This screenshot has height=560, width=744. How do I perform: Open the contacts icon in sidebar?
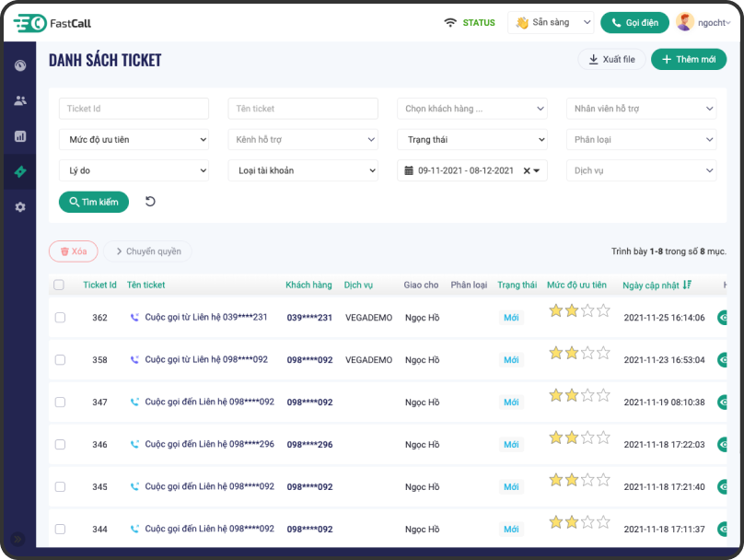click(20, 100)
